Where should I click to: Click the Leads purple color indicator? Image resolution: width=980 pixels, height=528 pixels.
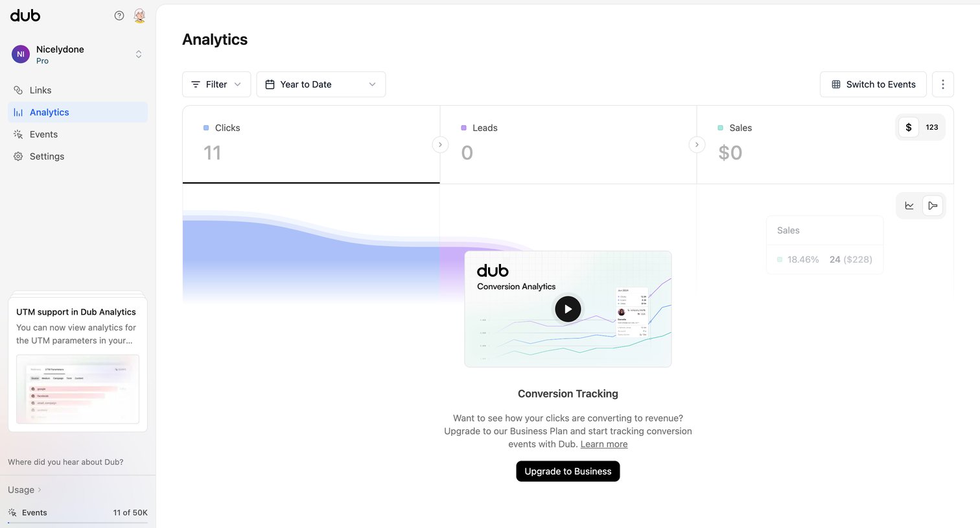[x=463, y=128]
